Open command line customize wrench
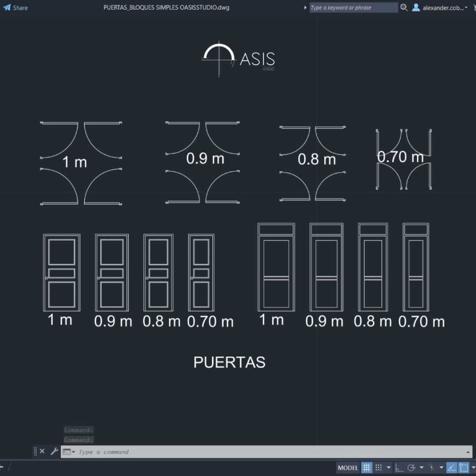The width and height of the screenshot is (476, 476). [x=54, y=451]
